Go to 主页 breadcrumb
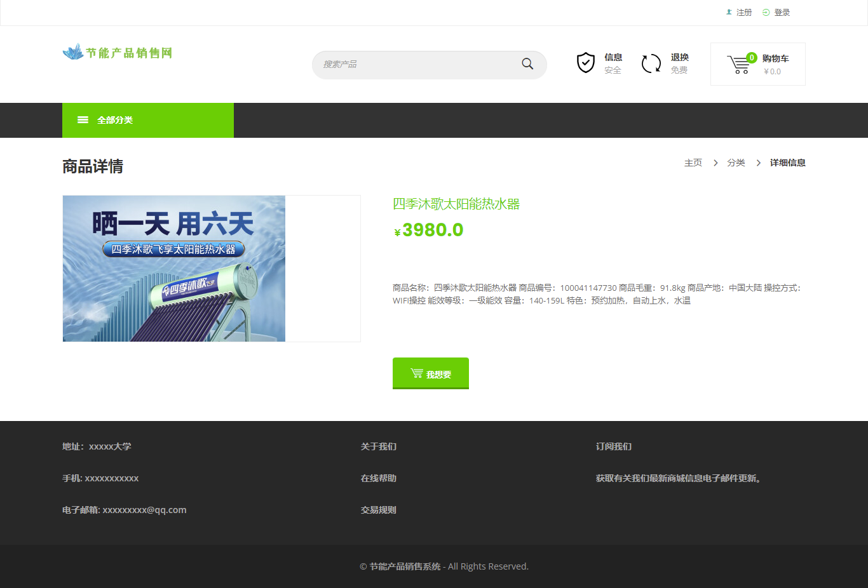Viewport: 868px width, 588px height. [693, 163]
